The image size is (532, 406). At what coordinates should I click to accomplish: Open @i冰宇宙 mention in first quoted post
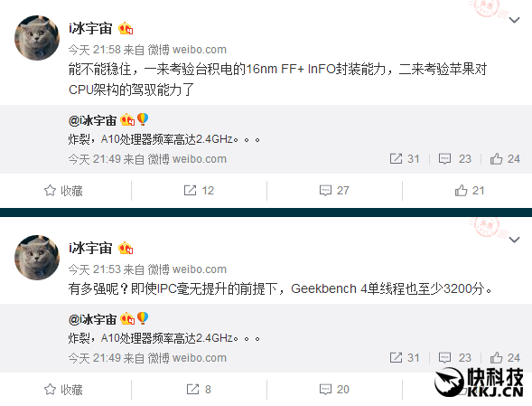[92, 120]
